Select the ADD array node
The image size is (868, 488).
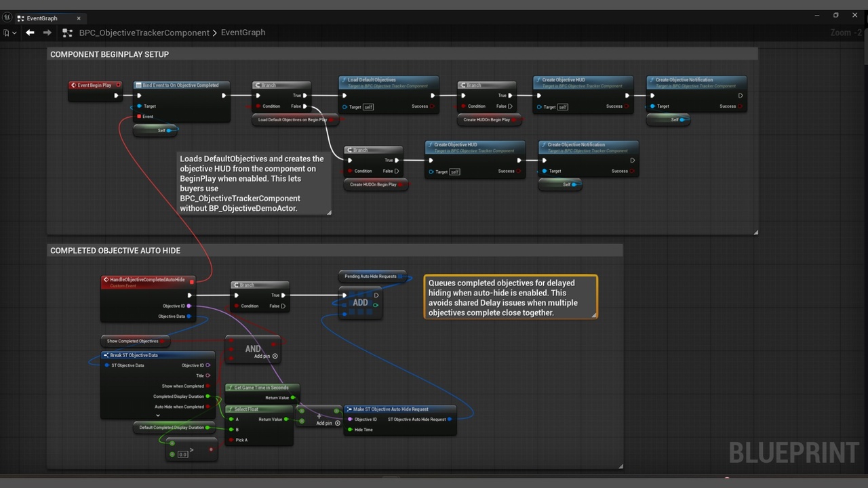click(x=360, y=303)
